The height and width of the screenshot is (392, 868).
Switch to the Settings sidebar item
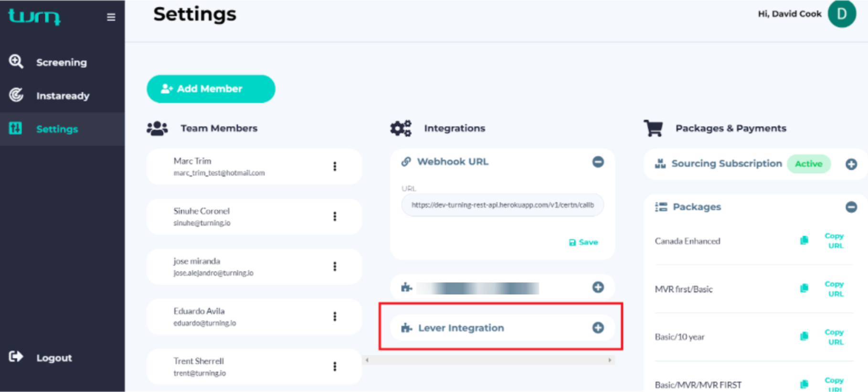click(x=56, y=129)
